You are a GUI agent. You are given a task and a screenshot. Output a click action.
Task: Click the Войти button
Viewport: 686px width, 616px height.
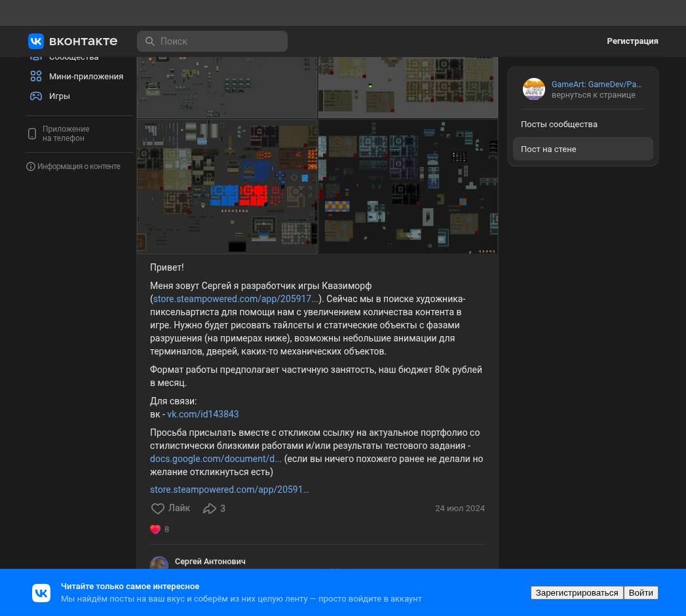(x=641, y=593)
